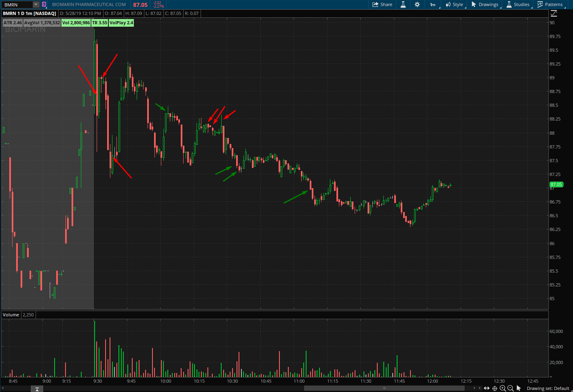Zoom in with the magnifier plus icon
Viewport: 573px width, 392px height.
tap(503, 388)
